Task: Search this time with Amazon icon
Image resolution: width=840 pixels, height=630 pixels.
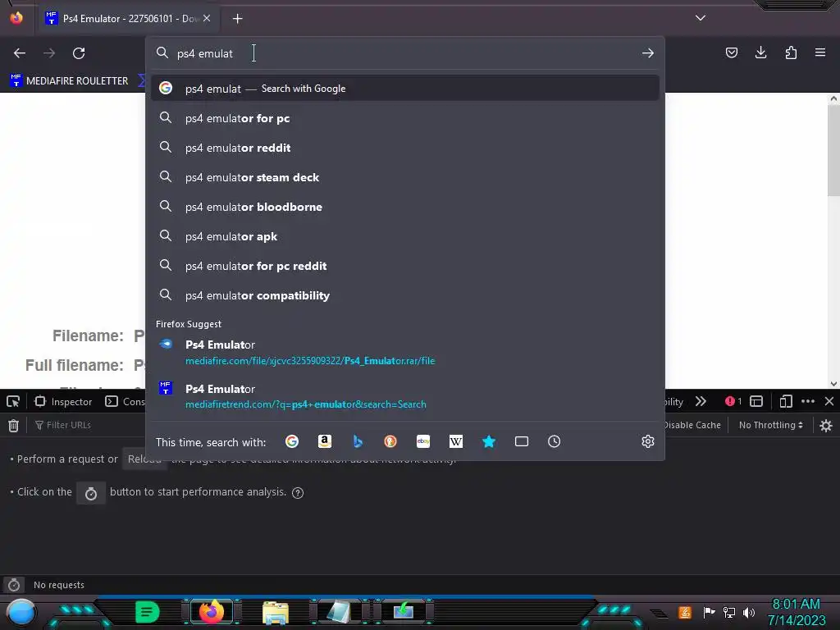Action: click(325, 441)
